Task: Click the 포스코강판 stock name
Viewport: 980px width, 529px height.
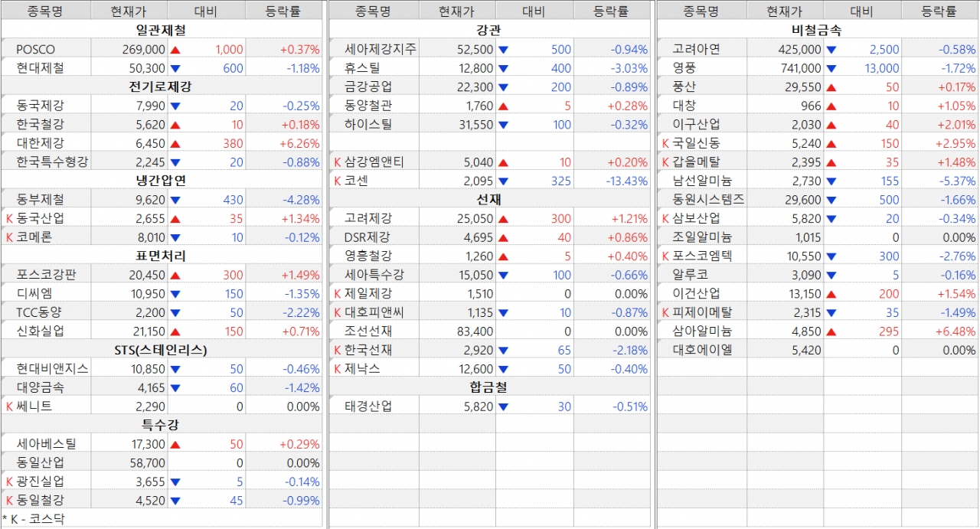Action: coord(46,275)
